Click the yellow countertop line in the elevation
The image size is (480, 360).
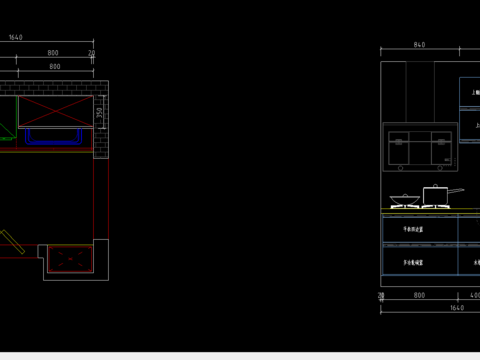(x=430, y=209)
